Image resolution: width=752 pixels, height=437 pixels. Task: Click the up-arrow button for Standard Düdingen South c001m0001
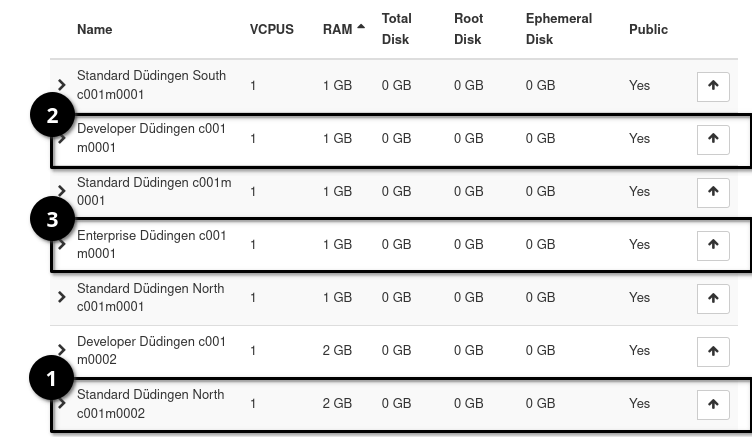click(713, 86)
